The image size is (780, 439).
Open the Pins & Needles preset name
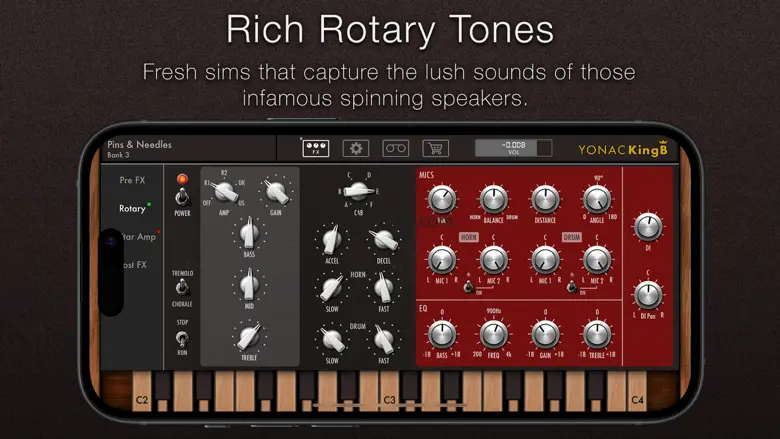(139, 144)
